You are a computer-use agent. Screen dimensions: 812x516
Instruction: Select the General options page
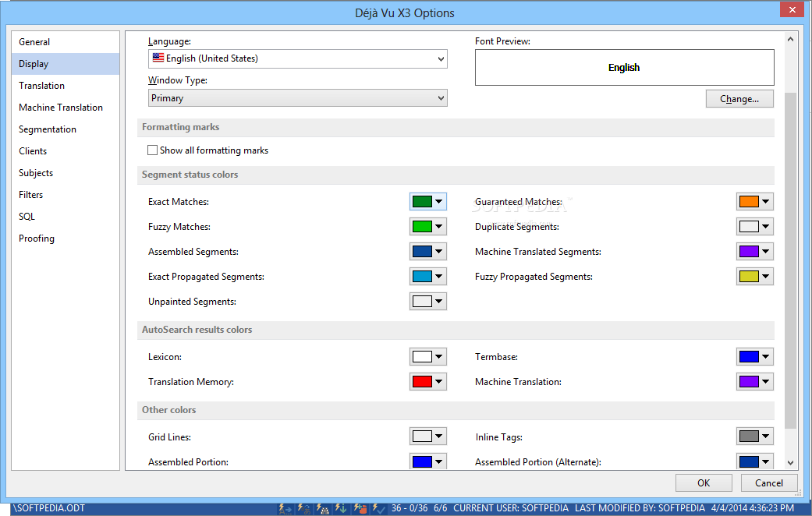66,42
